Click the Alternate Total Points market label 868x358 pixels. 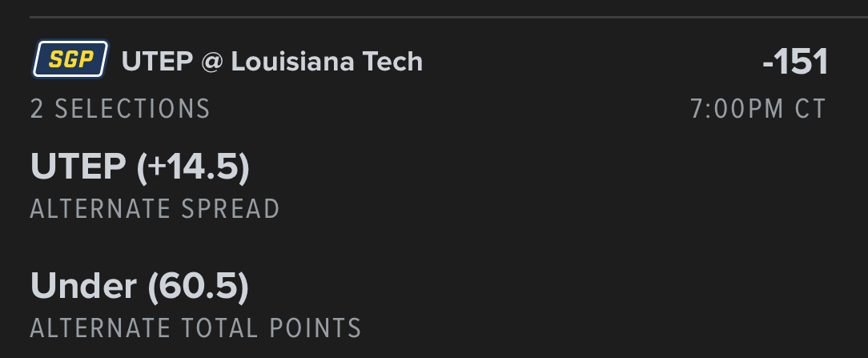195,328
